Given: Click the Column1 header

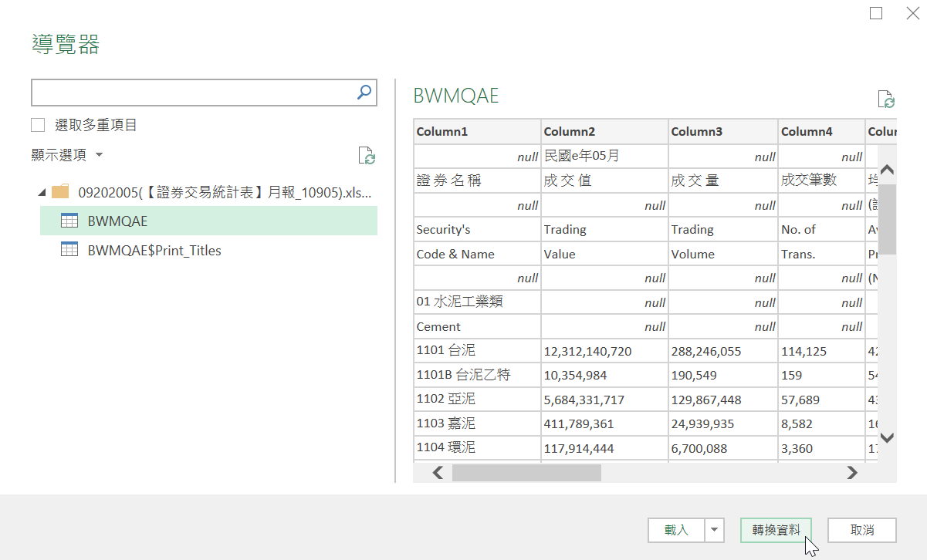Looking at the screenshot, I should 478,132.
